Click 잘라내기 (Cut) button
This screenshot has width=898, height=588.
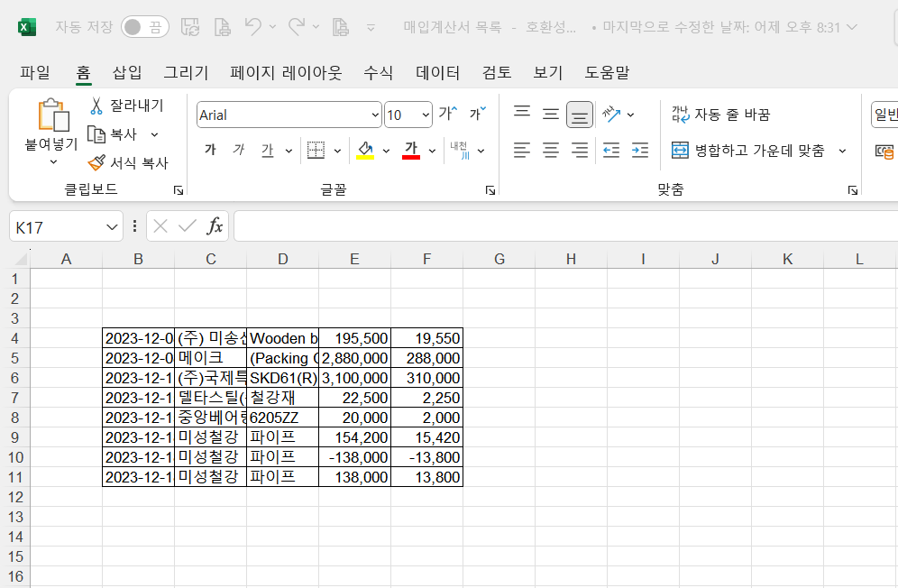(126, 106)
